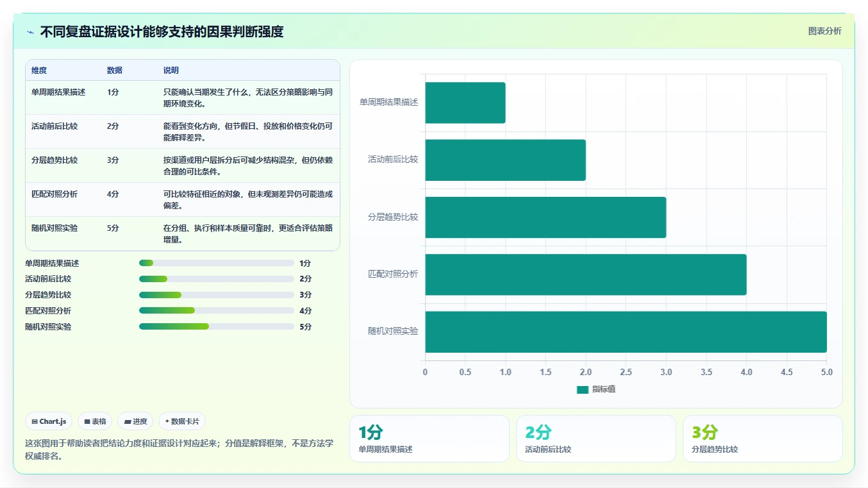Select the Chart.js tag chip
The image size is (868, 488).
pyautogui.click(x=49, y=421)
